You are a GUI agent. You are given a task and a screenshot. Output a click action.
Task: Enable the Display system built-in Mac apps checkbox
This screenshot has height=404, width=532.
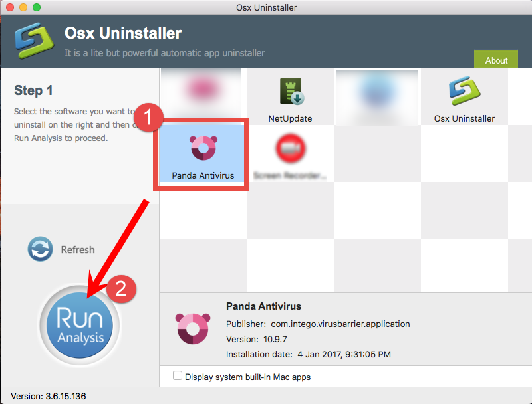(x=178, y=375)
